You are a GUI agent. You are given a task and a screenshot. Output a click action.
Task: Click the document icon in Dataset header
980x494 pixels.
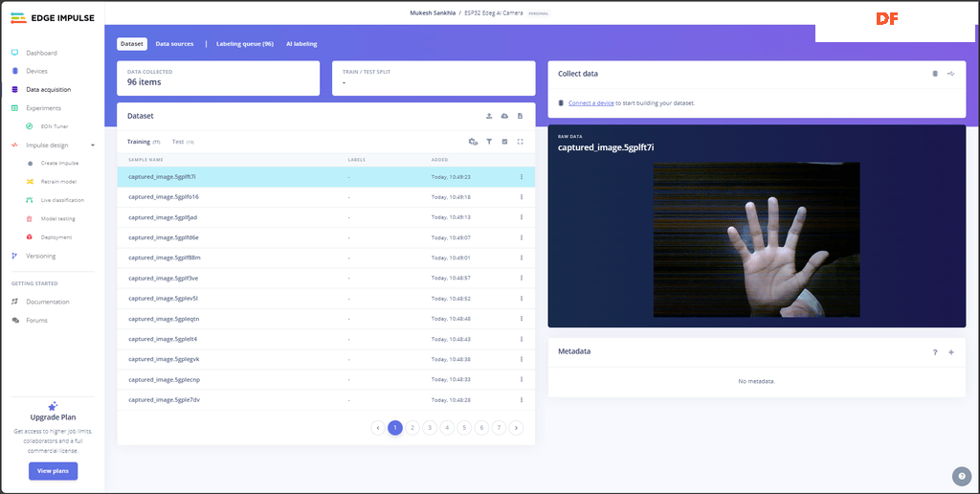click(x=520, y=116)
